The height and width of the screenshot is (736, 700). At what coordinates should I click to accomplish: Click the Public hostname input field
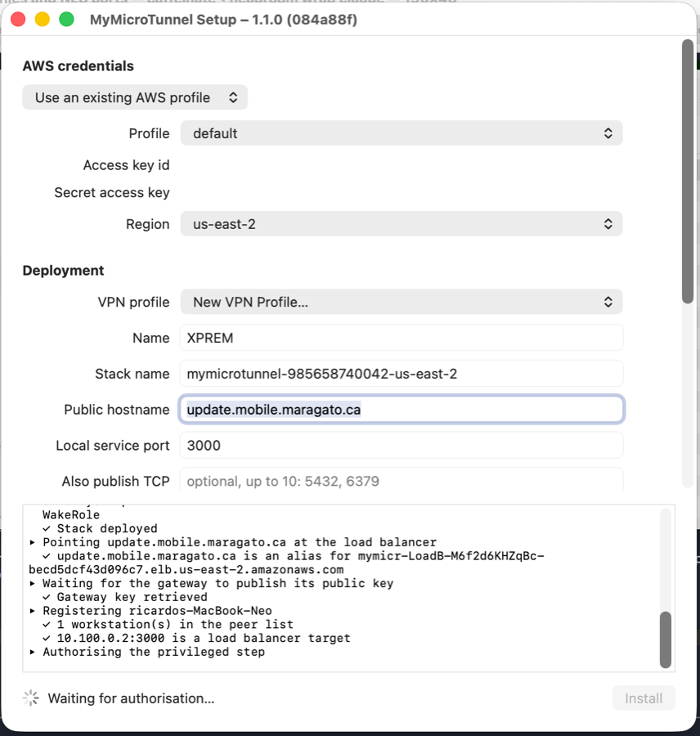click(402, 410)
